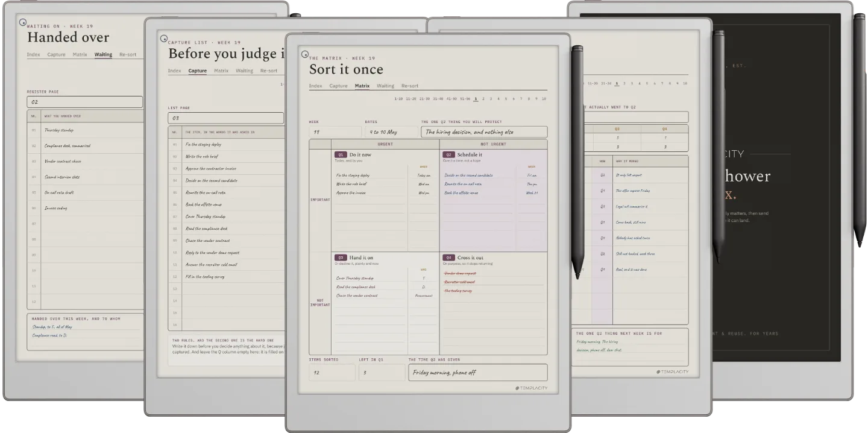Jump to page range 11-20 on Matrix page
Screen dimensions: 868x433
[x=411, y=99]
